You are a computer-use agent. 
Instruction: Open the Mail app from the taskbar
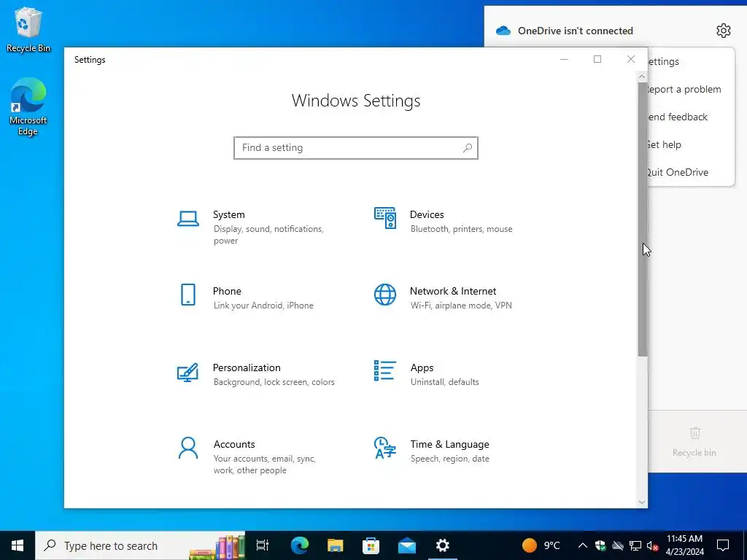(407, 545)
